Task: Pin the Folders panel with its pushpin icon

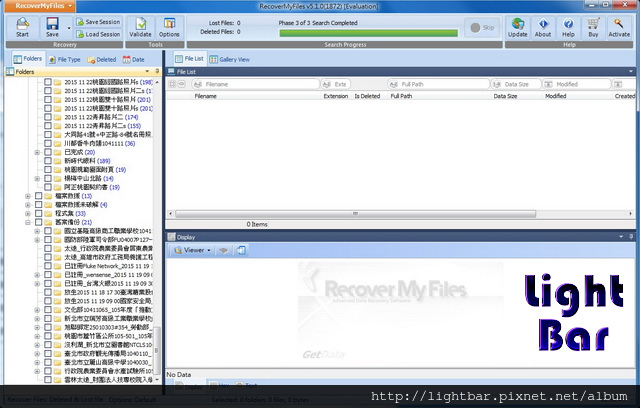Action: tap(157, 71)
